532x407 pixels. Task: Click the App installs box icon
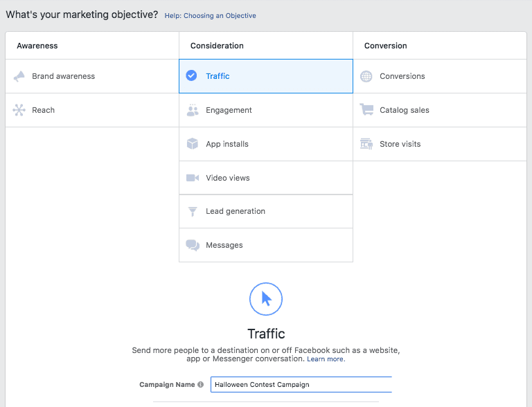tap(193, 144)
